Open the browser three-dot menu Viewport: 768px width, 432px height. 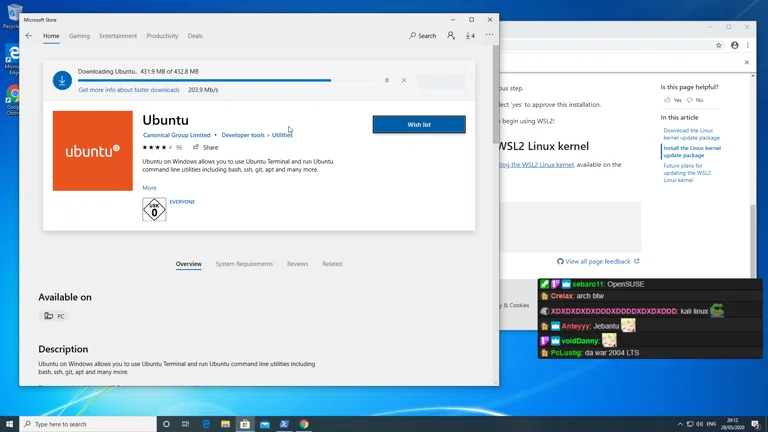point(747,45)
